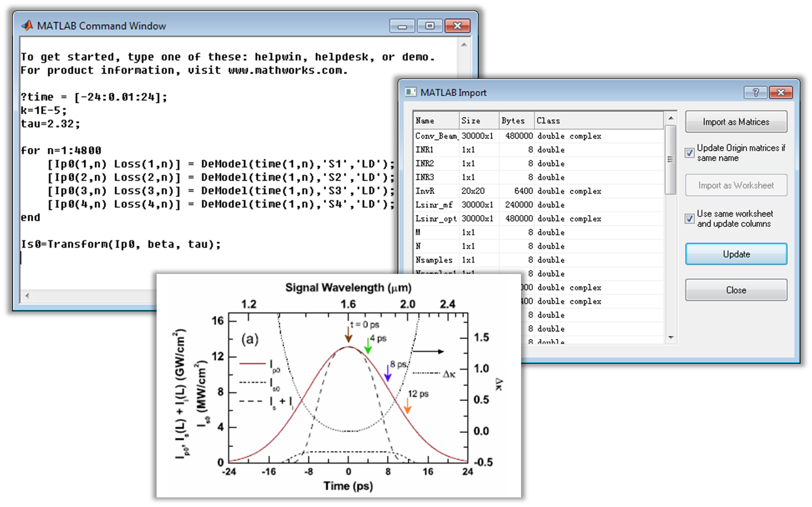Click the MATLAB Import title bar icon
The width and height of the screenshot is (812, 507).
click(411, 92)
